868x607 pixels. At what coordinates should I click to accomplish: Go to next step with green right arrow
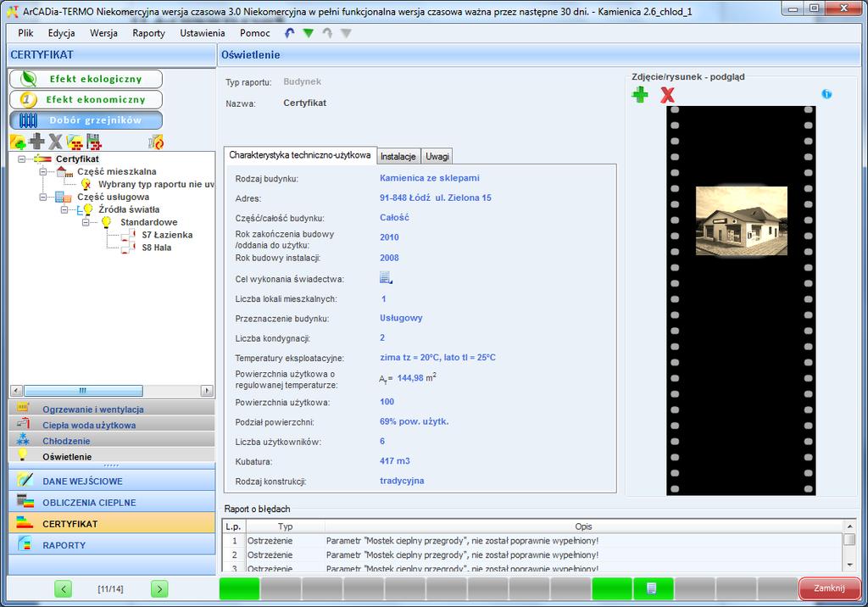tap(159, 588)
